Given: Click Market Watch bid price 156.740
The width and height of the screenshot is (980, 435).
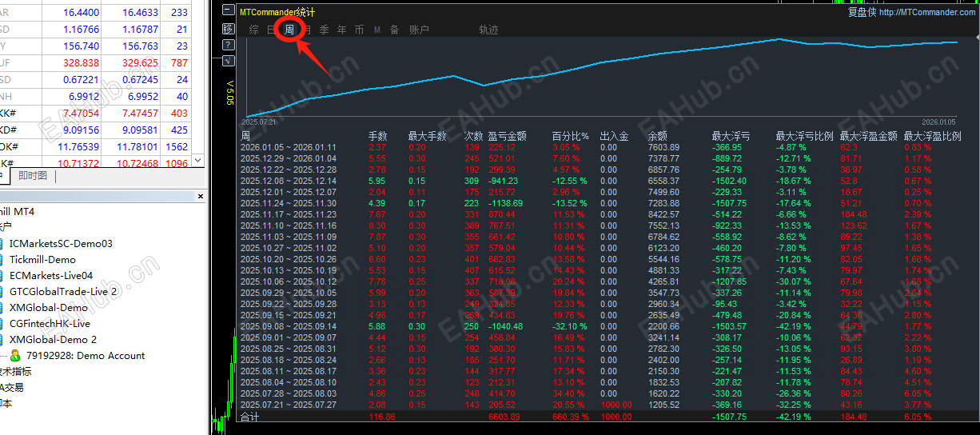Looking at the screenshot, I should tap(81, 46).
